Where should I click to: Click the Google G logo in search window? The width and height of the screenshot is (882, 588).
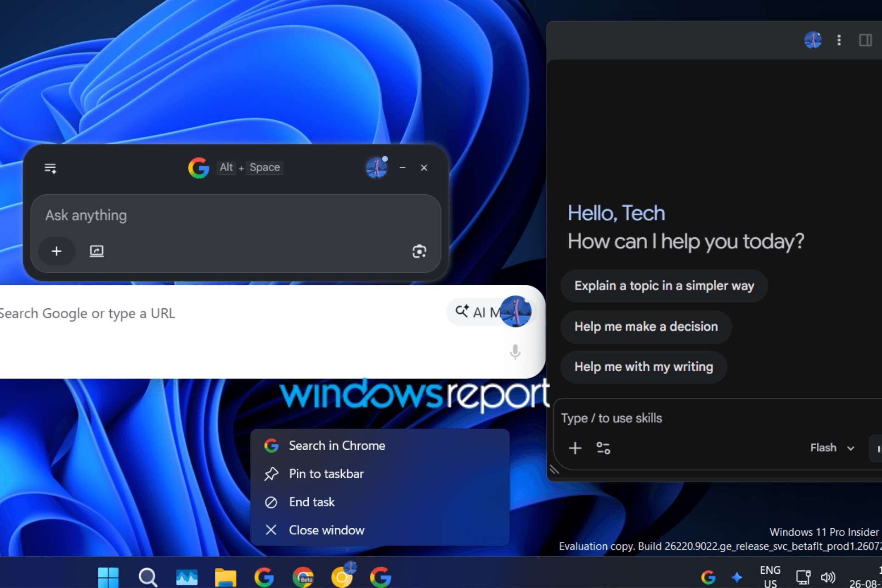tap(198, 168)
